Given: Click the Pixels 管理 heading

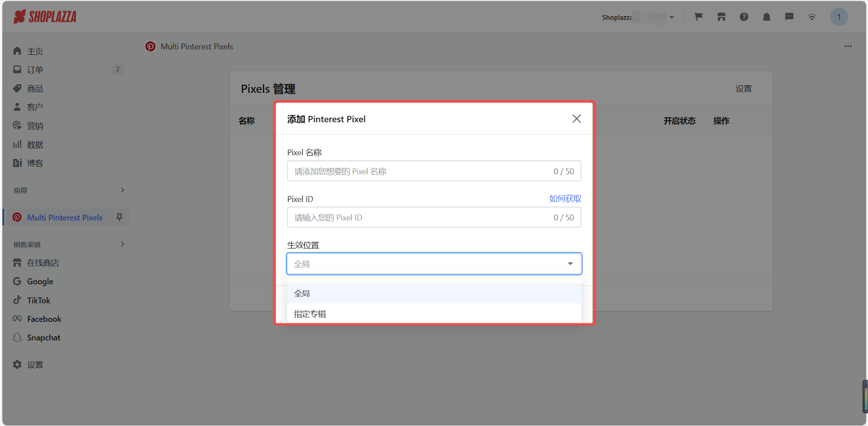Looking at the screenshot, I should pyautogui.click(x=268, y=89).
